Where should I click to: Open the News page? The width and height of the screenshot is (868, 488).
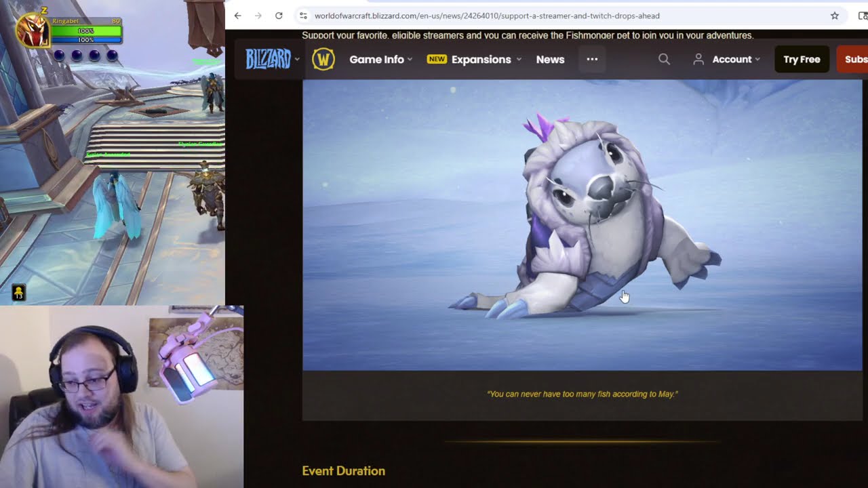(x=550, y=60)
